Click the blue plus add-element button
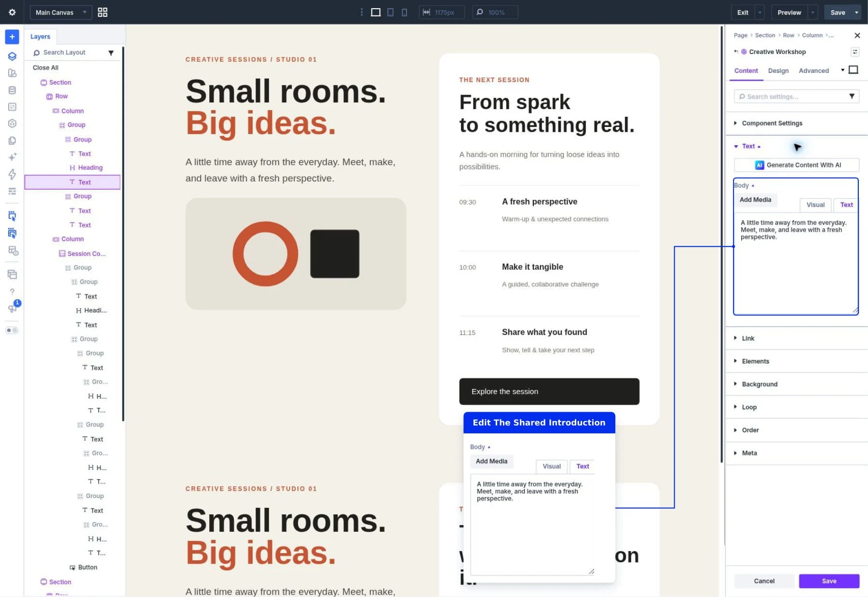The image size is (868, 597). 12,37
